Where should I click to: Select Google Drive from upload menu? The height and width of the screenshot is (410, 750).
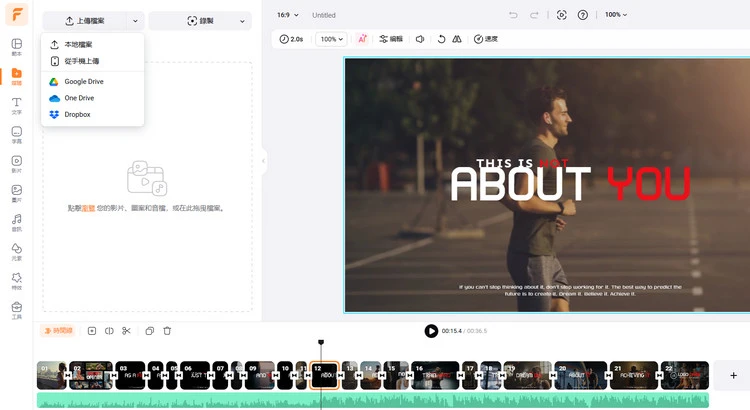(x=83, y=81)
